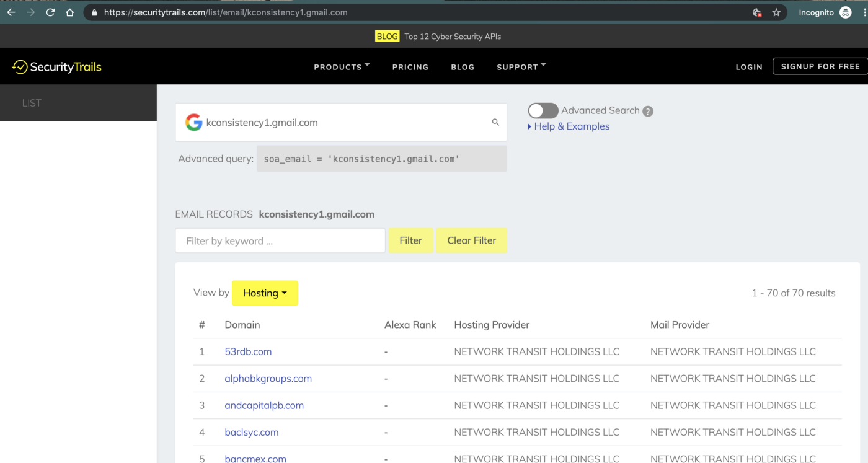Click the Login link
The height and width of the screenshot is (463, 868).
pyautogui.click(x=749, y=67)
